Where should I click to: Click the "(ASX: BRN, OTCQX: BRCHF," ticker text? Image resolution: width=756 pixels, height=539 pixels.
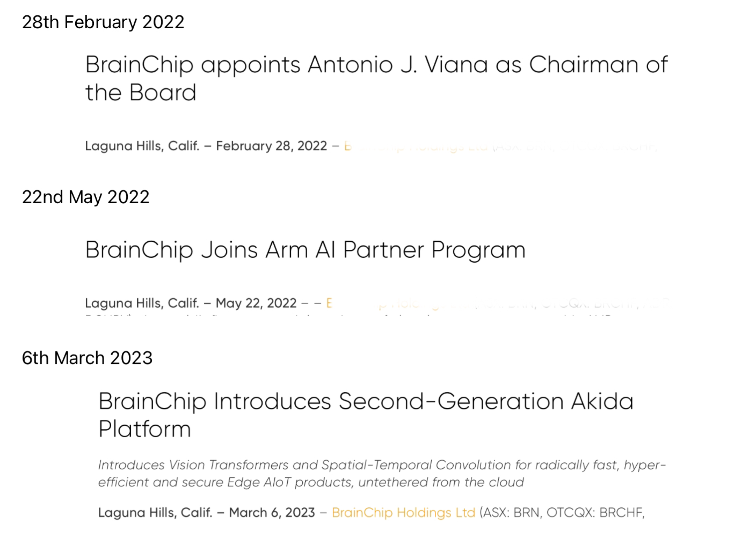(x=562, y=513)
